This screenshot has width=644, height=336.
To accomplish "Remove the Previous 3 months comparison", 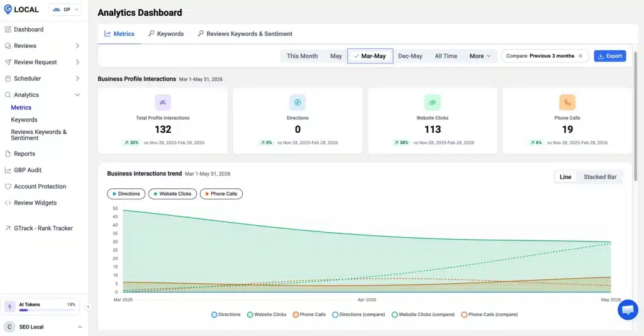I will point(580,56).
